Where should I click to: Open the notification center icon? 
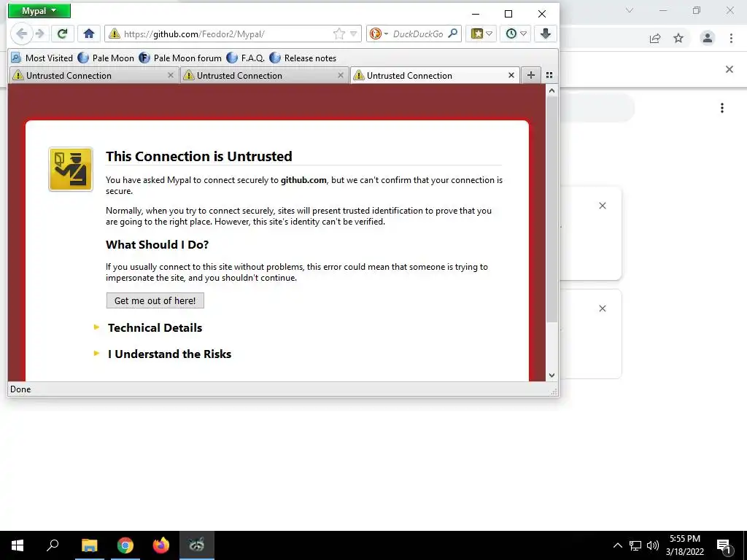(724, 546)
